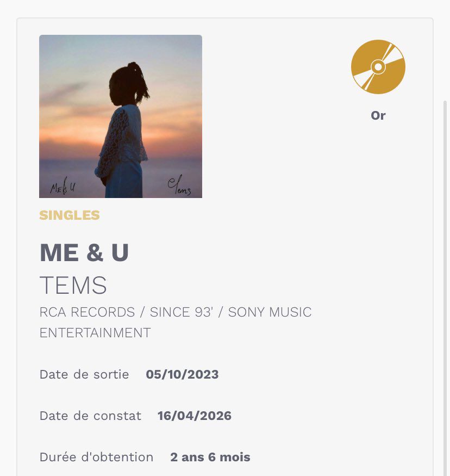Viewport: 450px width, 476px height.
Task: Select the release date 05/10/2023
Action: [182, 374]
